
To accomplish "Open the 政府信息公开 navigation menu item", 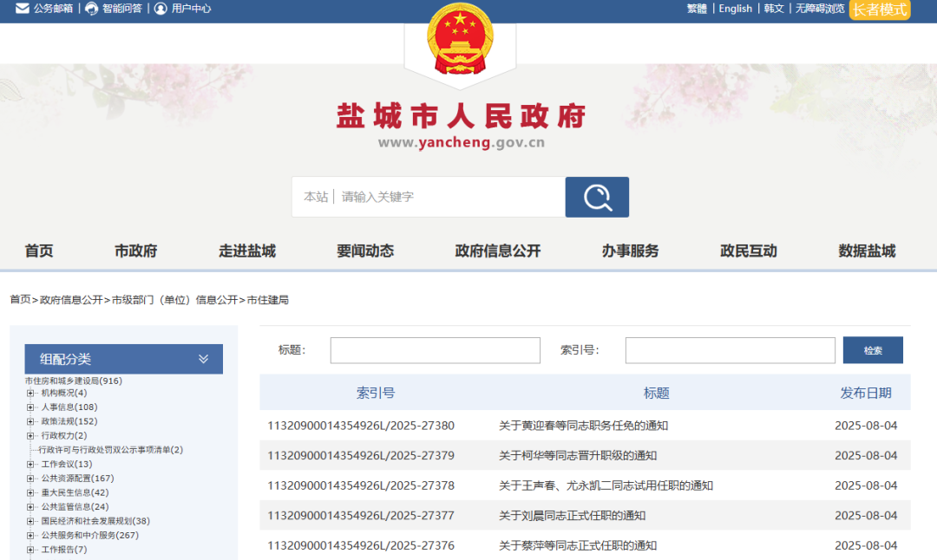I will [x=498, y=251].
